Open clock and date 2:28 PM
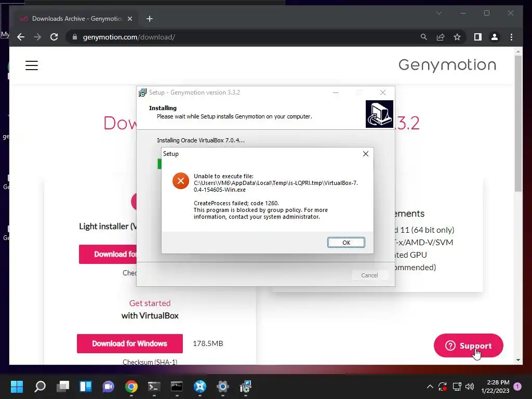The width and height of the screenshot is (532, 399). pos(495,387)
